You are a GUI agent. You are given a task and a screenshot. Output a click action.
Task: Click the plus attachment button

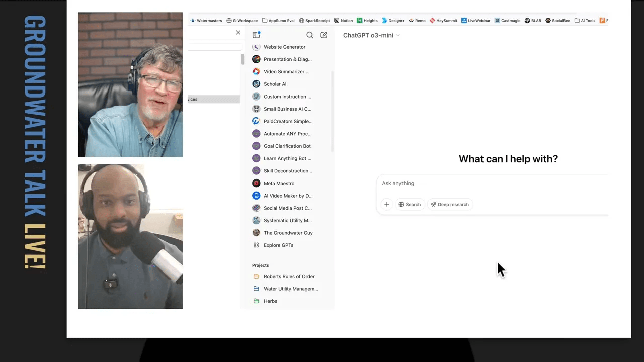(x=386, y=204)
